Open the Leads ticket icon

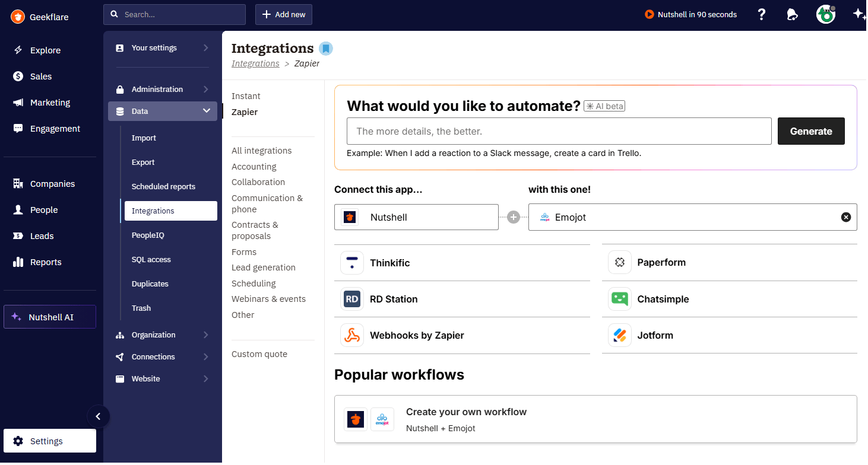18,236
